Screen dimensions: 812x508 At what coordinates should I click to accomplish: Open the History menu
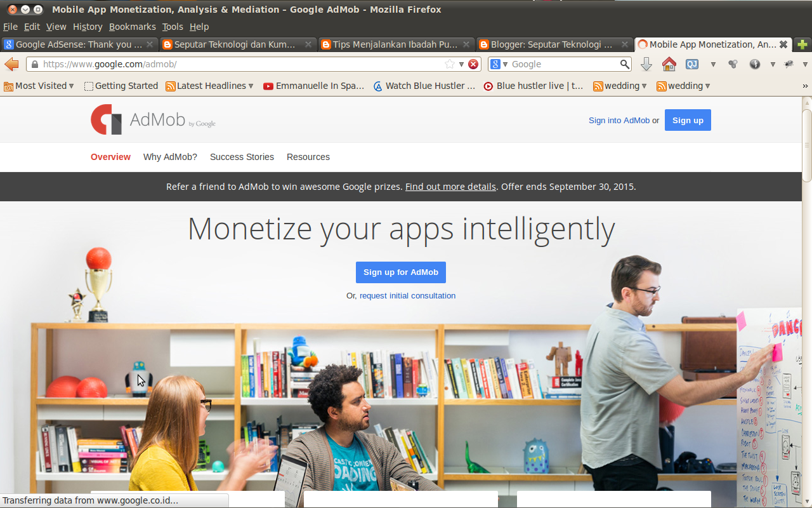click(x=88, y=27)
